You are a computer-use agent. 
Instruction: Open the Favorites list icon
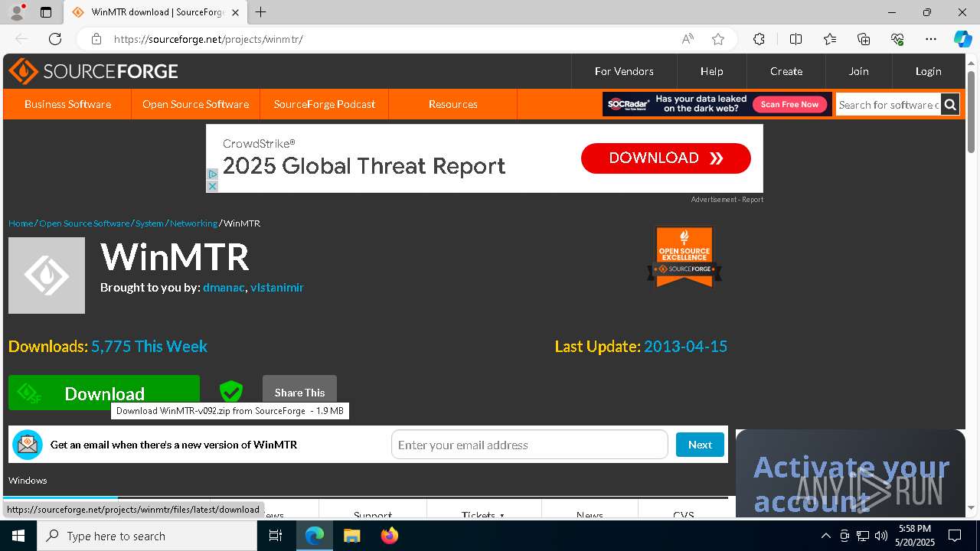(x=830, y=39)
